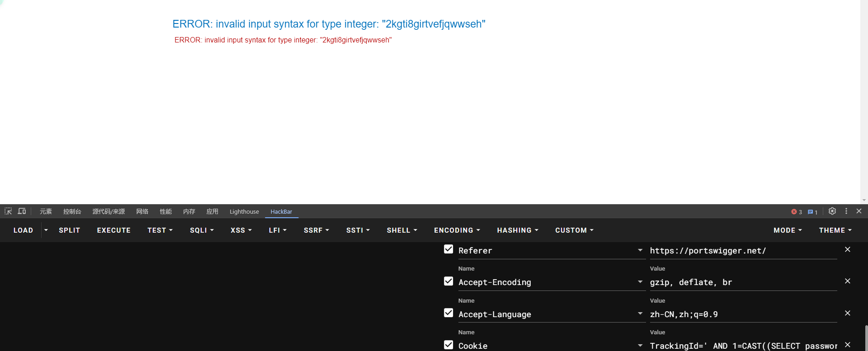Remove the Referer header row
Screen dimensions: 868x351
[848, 249]
